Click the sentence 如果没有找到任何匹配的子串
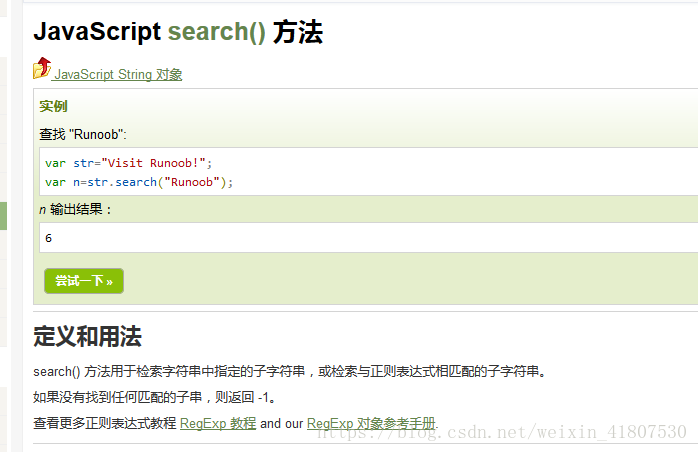The width and height of the screenshot is (698, 452). (154, 397)
